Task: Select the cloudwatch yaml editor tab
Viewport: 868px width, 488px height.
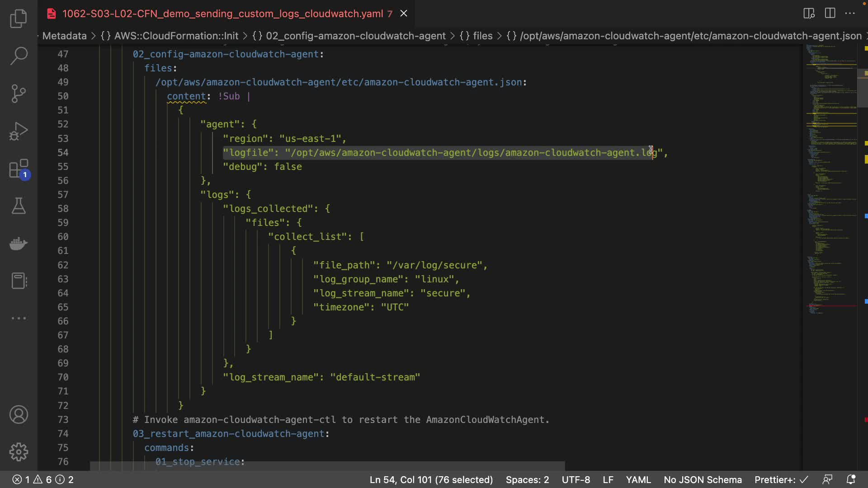Action: tap(222, 14)
